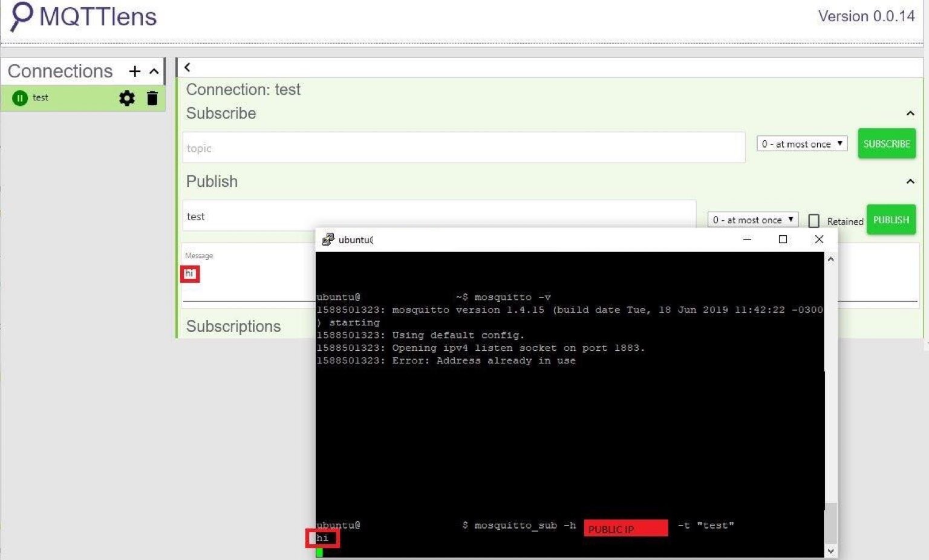This screenshot has height=560, width=929.
Task: Click the green terminal cursor
Action: pos(319,552)
